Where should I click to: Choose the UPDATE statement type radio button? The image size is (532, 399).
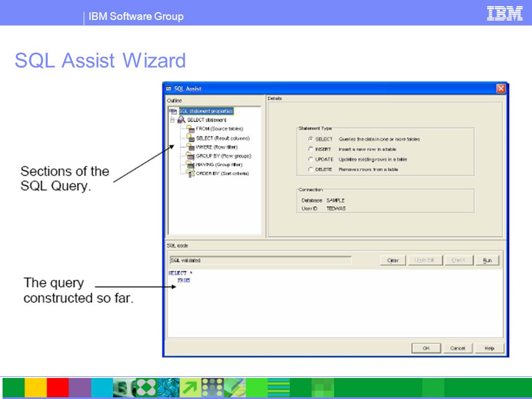coord(310,159)
